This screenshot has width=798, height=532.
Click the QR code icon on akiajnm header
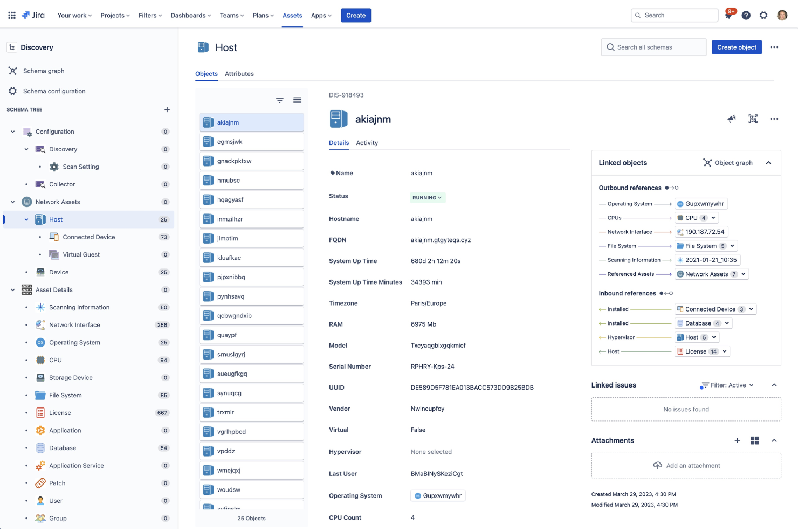pos(753,119)
